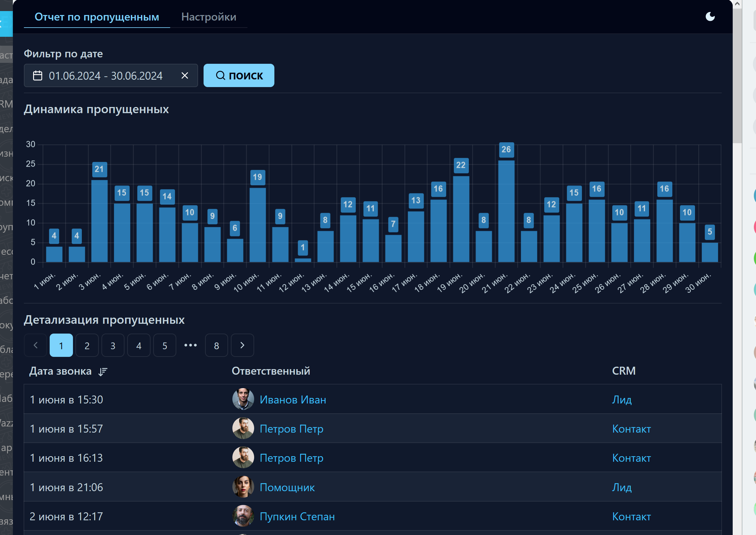
Task: Click sort icon next to Дата звонка
Action: [103, 372]
